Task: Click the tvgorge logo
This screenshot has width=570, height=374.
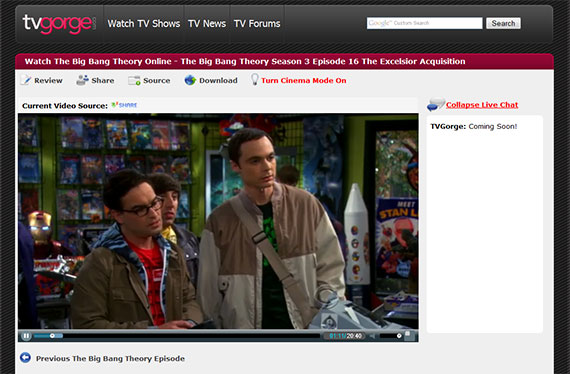Action: pyautogui.click(x=59, y=24)
